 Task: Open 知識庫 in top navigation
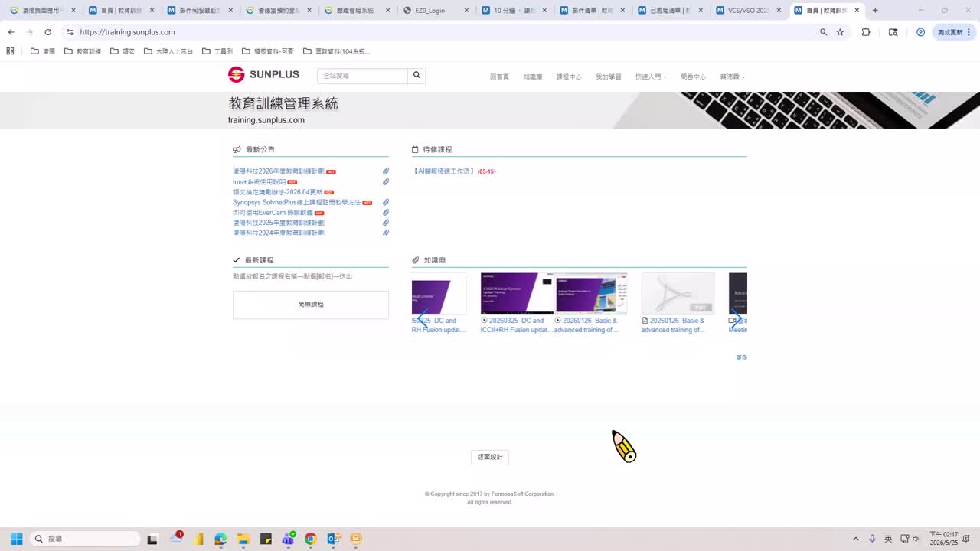533,77
